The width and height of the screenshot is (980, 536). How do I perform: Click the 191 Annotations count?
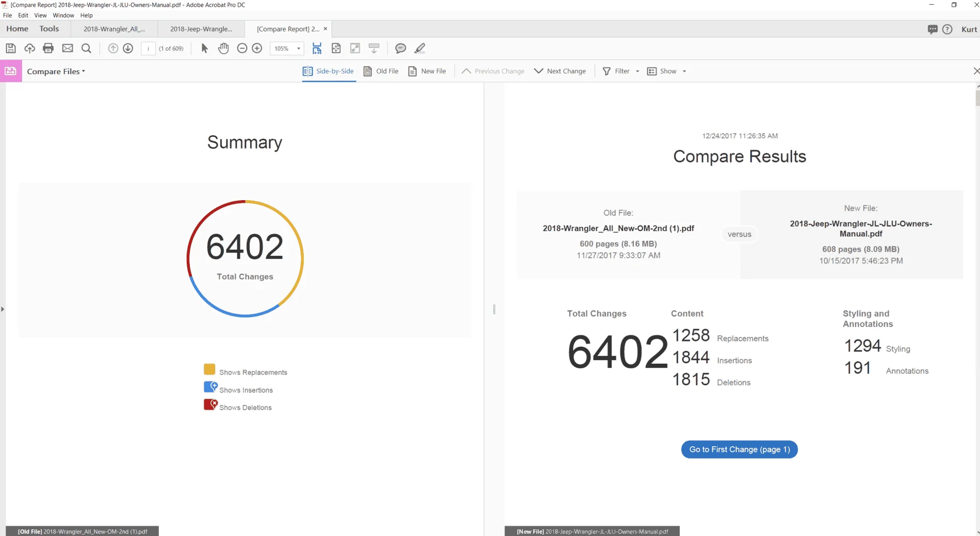click(858, 368)
